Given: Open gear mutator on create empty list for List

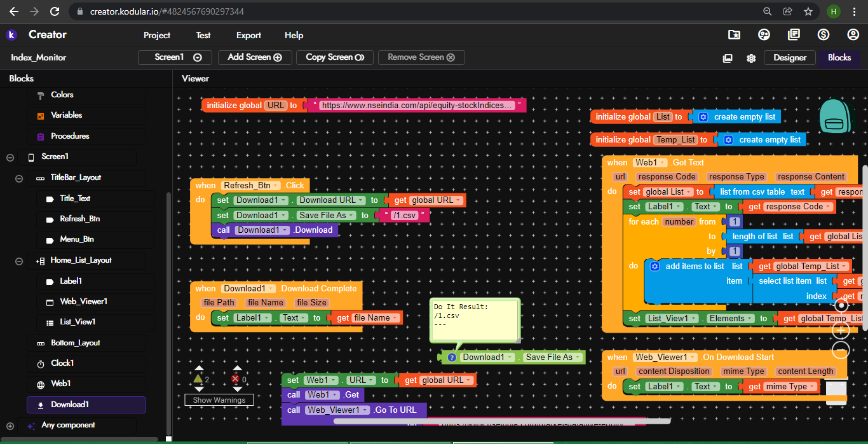Looking at the screenshot, I should point(703,117).
